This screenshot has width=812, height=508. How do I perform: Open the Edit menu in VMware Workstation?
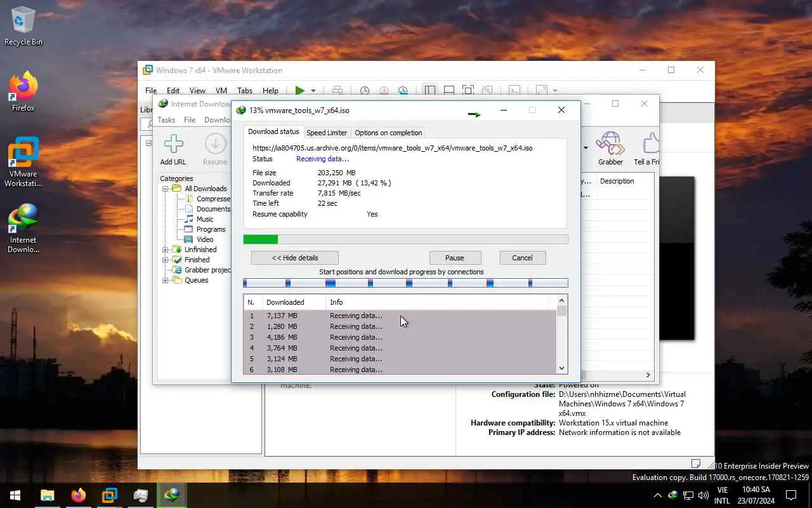tap(173, 91)
